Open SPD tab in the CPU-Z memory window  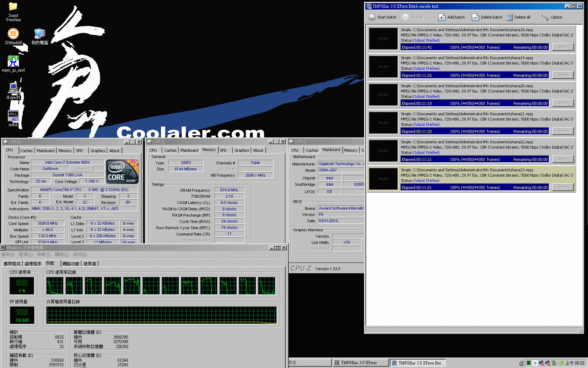tap(223, 150)
